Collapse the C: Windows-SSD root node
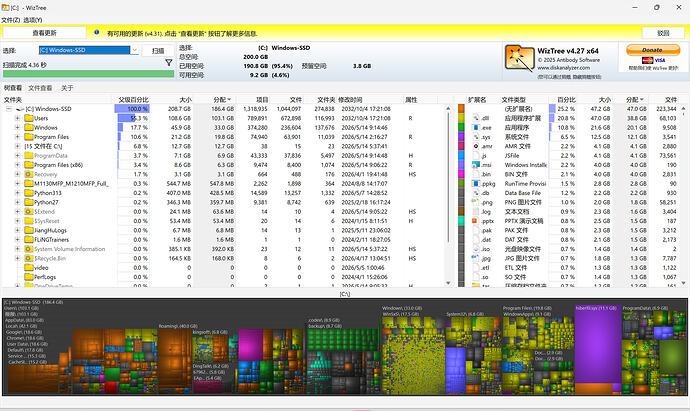Viewport: 690px width, 411px height. pos(9,109)
